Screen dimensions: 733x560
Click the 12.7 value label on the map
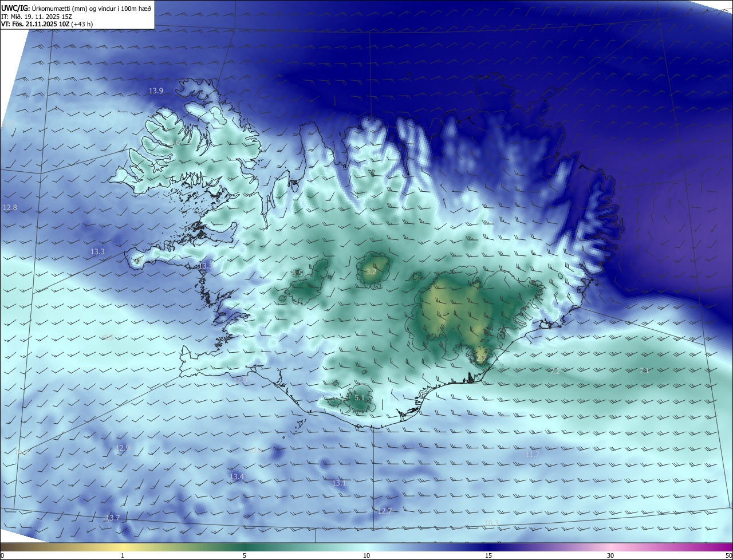(385, 510)
